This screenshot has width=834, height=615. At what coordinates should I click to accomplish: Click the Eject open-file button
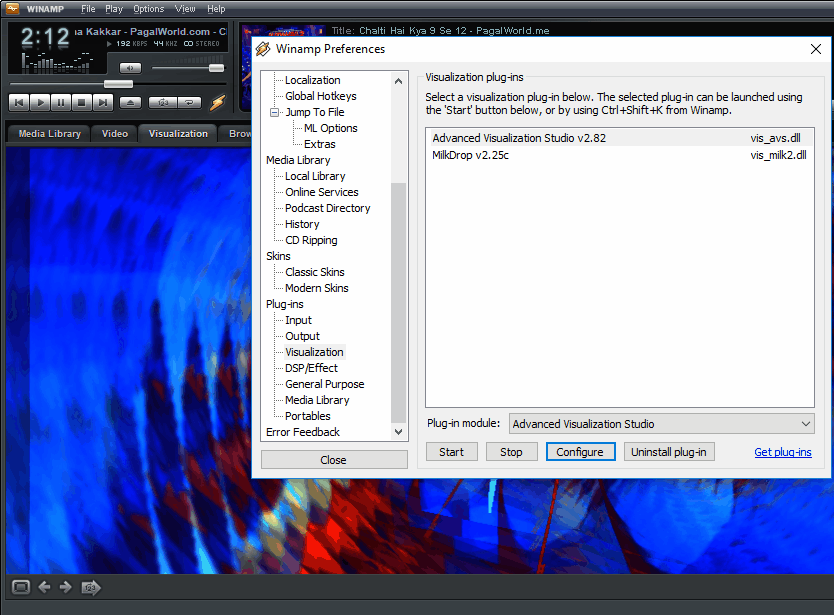[130, 103]
